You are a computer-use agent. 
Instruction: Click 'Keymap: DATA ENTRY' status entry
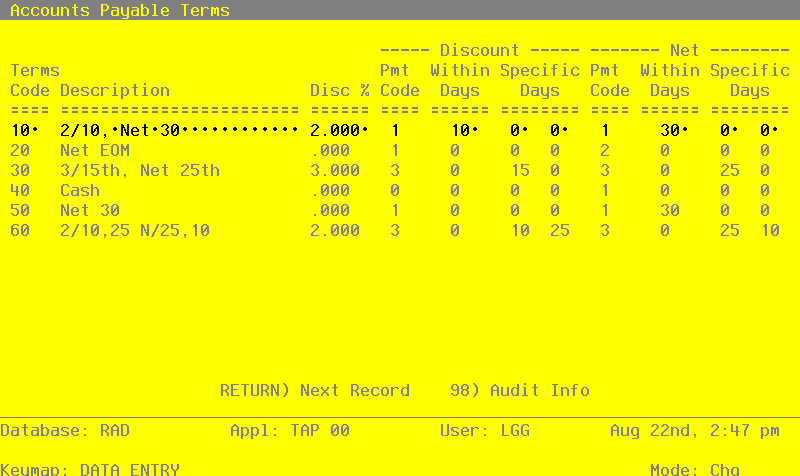pos(90,469)
